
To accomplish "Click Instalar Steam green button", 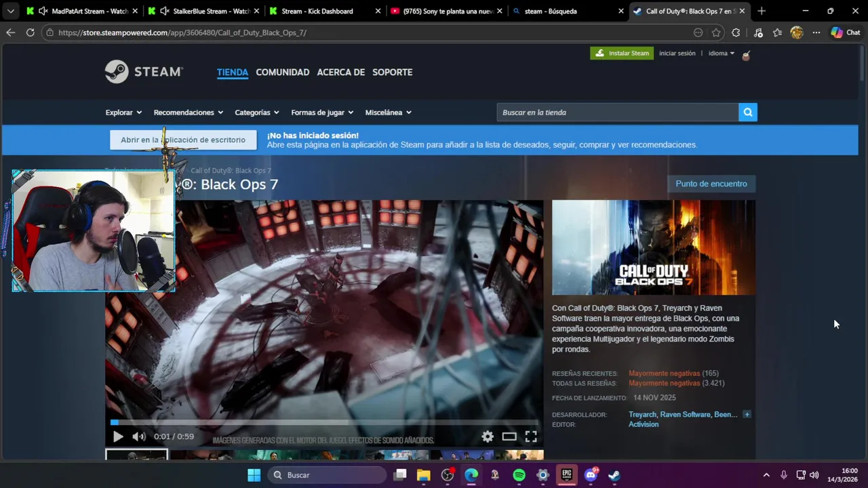I will tap(622, 53).
